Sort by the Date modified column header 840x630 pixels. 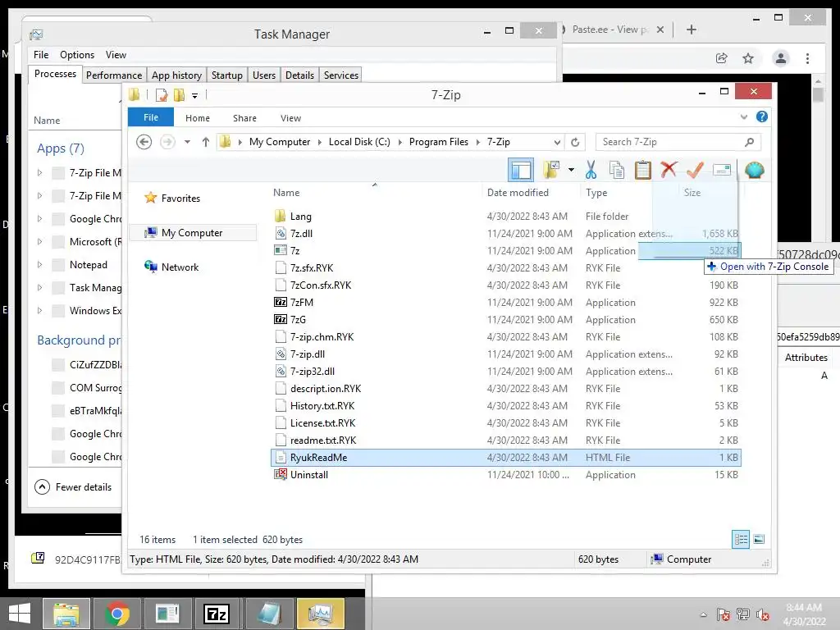518,192
